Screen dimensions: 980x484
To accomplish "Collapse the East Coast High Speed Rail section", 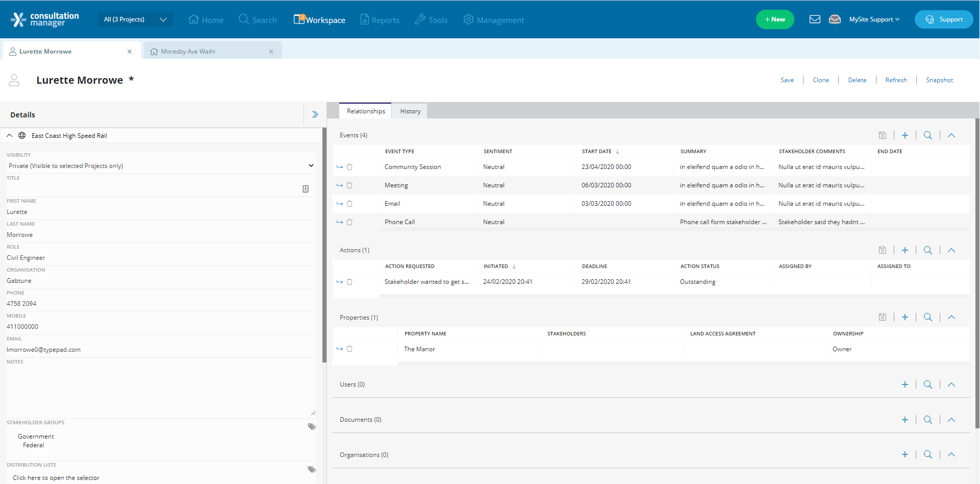I will click(9, 135).
